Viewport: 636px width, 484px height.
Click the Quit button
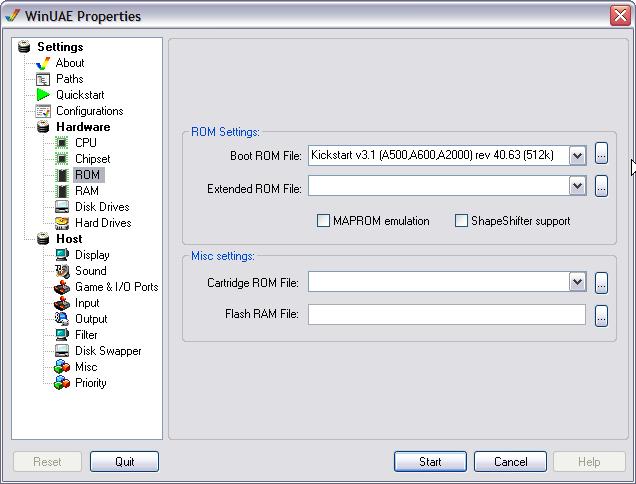(x=125, y=462)
